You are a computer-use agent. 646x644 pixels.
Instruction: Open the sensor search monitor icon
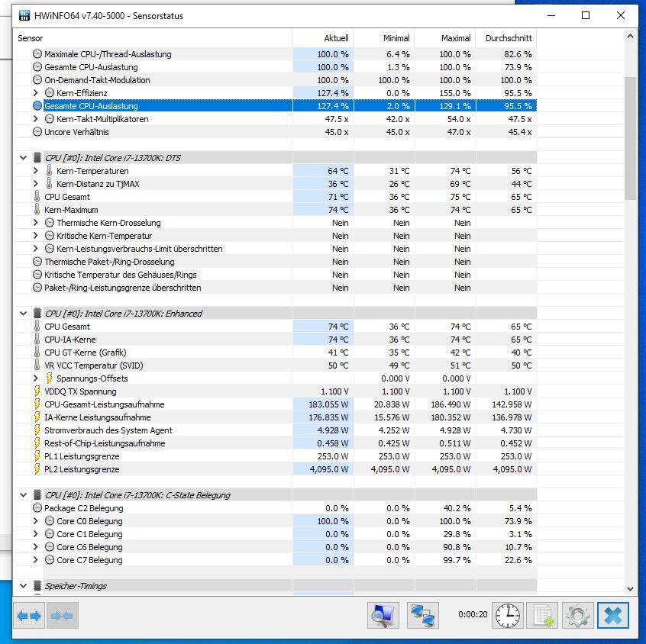[383, 615]
